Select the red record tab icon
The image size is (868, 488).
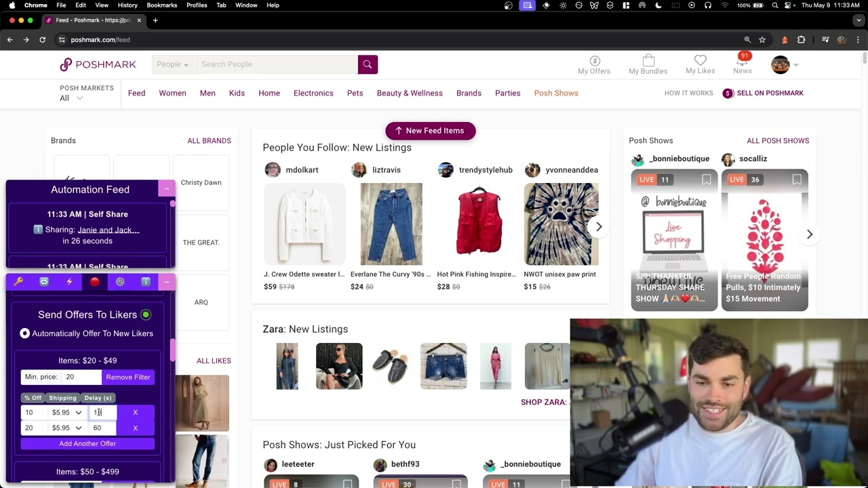95,282
